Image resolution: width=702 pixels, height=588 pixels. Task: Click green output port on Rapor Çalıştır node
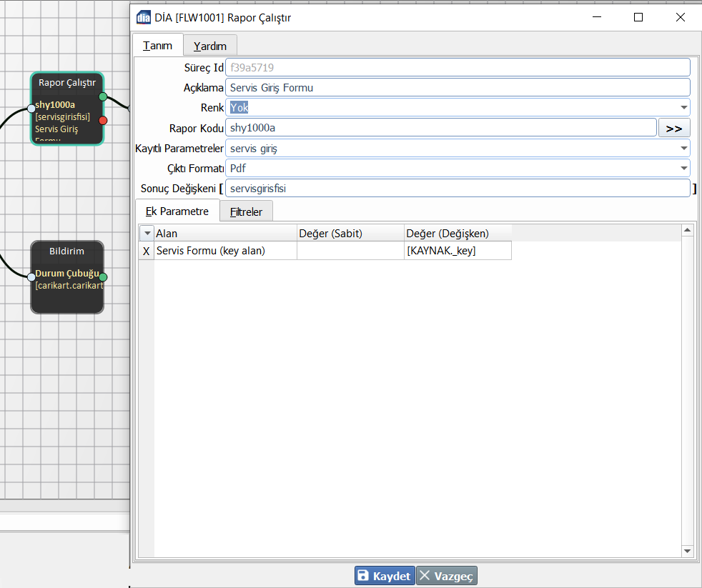coord(103,96)
